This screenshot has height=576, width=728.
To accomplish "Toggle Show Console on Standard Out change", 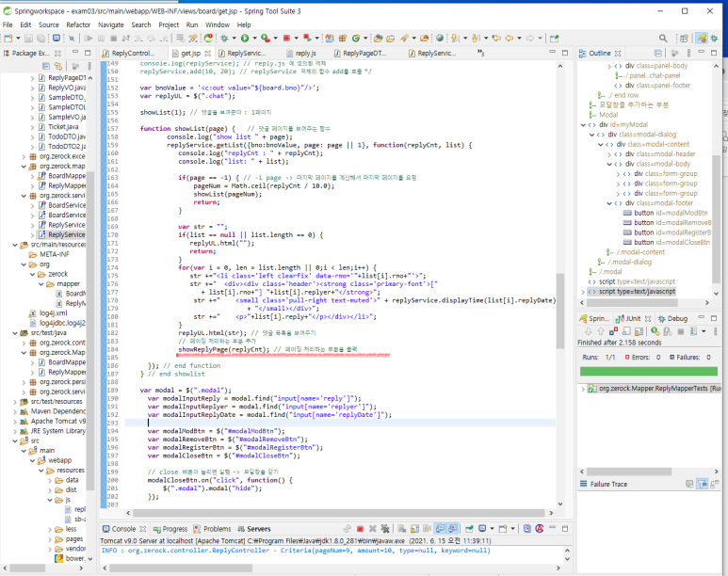I will tap(440, 529).
